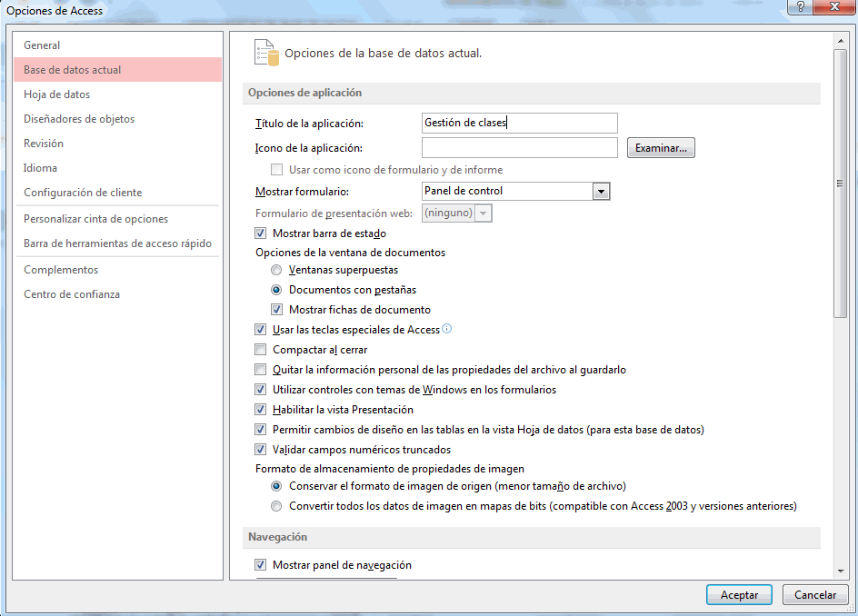The image size is (858, 616).
Task: Click the scrollbar down arrow
Action: tap(841, 571)
